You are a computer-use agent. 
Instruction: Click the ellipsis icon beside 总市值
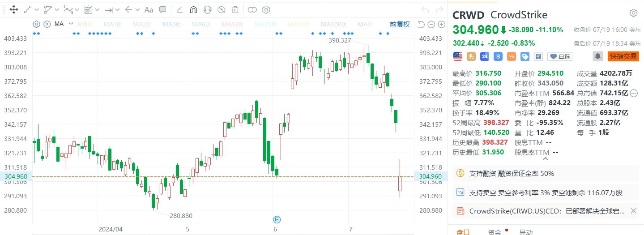(634, 93)
